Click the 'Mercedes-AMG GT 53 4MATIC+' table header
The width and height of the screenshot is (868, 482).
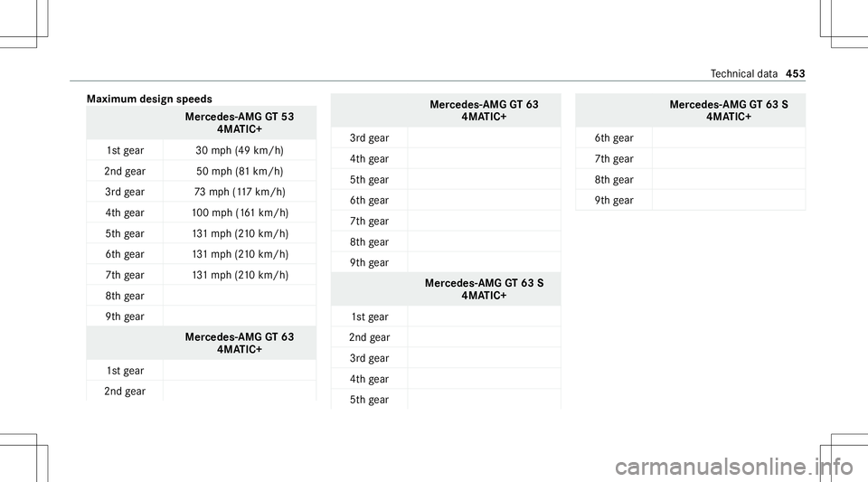[240, 123]
